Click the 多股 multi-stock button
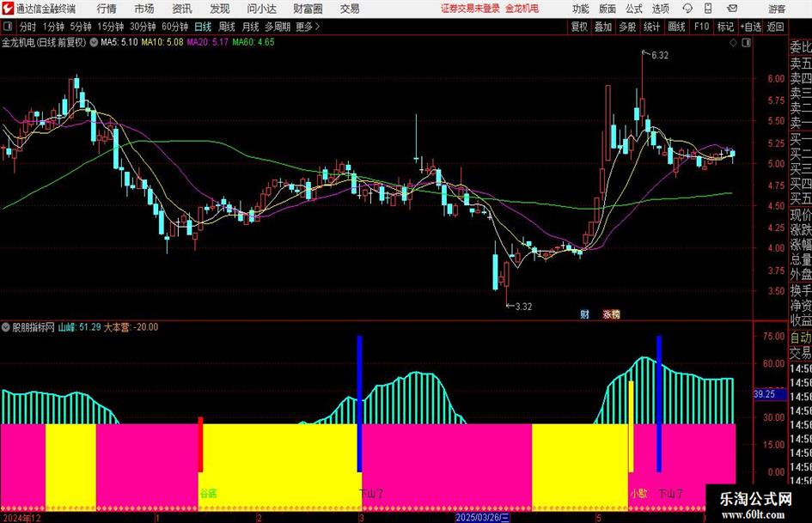 point(627,27)
